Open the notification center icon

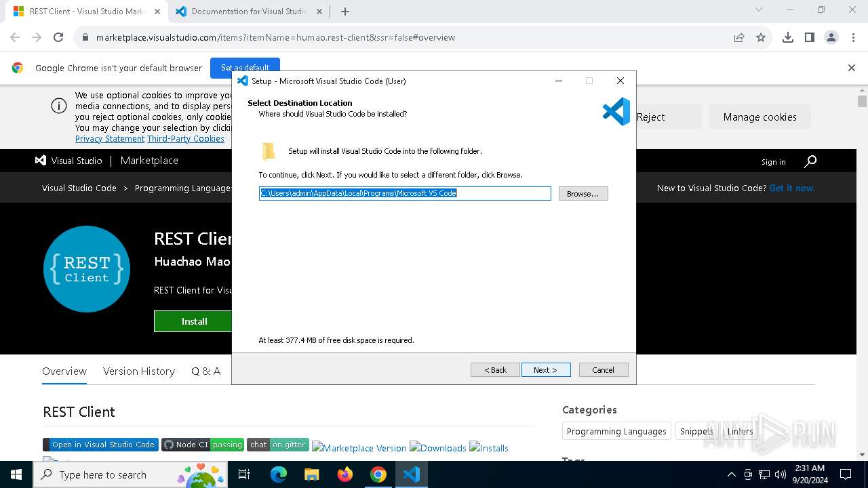[x=846, y=474]
